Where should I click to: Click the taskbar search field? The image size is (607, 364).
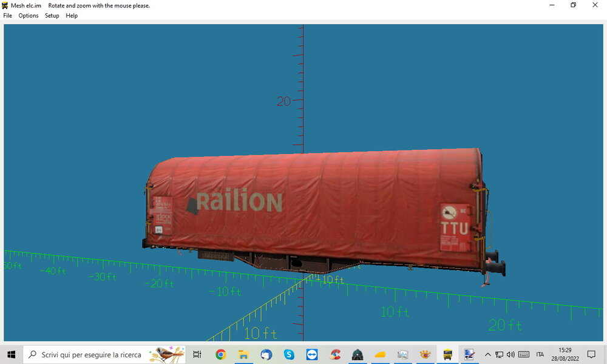click(104, 354)
